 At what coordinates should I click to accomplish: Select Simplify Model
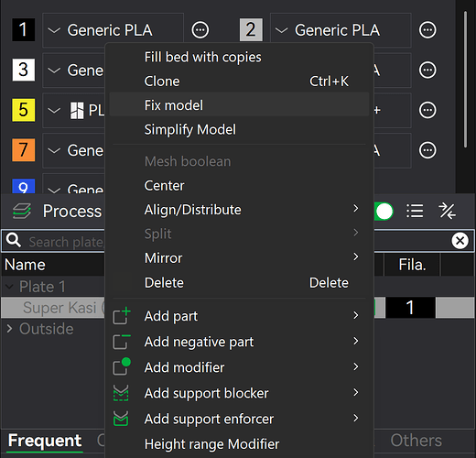coord(239,129)
